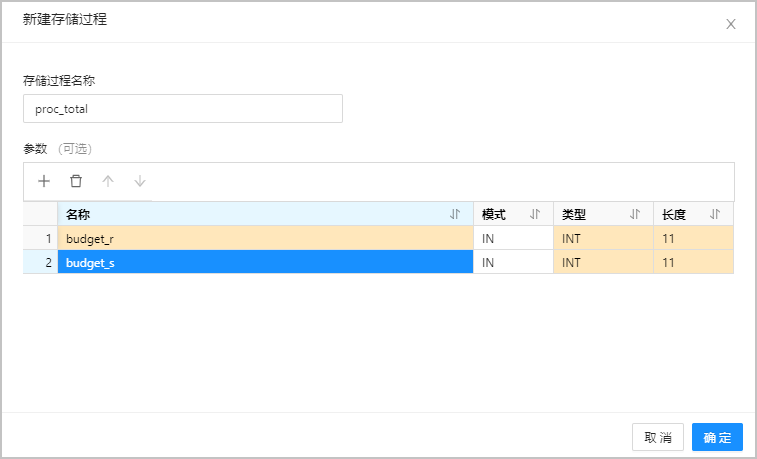Image resolution: width=757 pixels, height=459 pixels.
Task: Sort by 类型 column sort icon
Action: point(635,214)
